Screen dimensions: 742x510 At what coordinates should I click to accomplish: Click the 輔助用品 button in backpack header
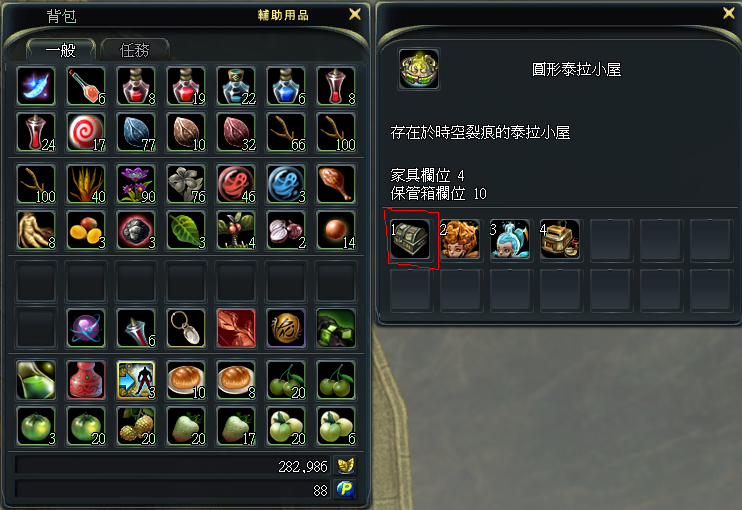coord(283,16)
